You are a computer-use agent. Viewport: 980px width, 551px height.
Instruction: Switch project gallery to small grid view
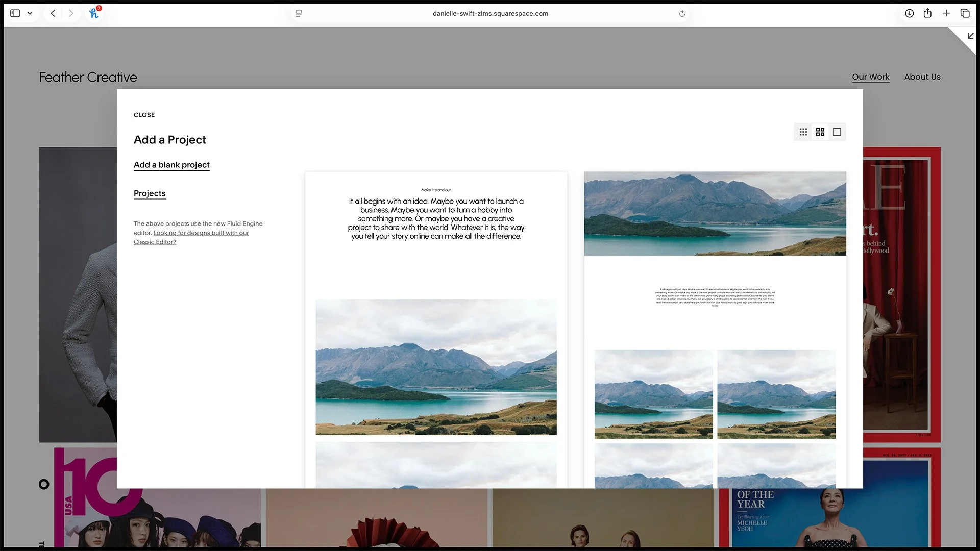[803, 132]
